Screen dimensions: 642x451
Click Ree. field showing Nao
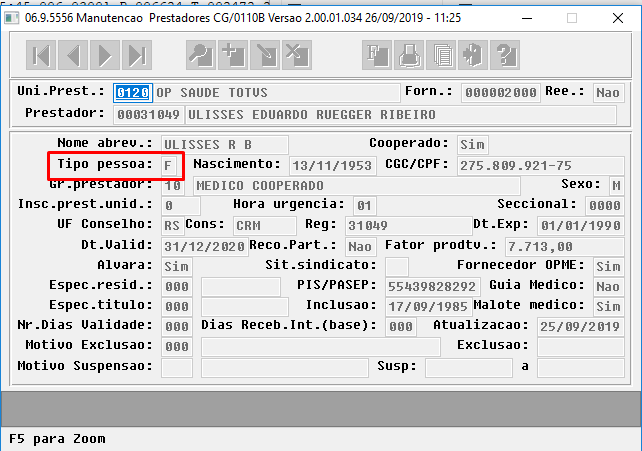pyautogui.click(x=608, y=93)
